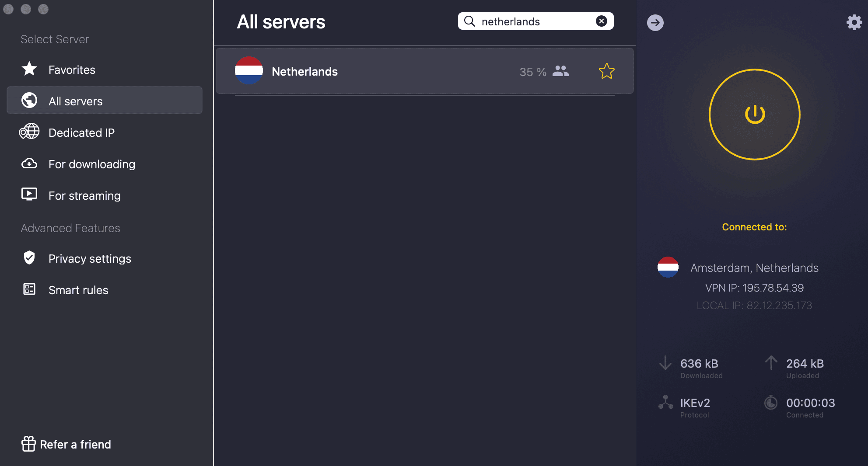The height and width of the screenshot is (466, 868).
Task: Open Privacy settings
Action: point(105,258)
